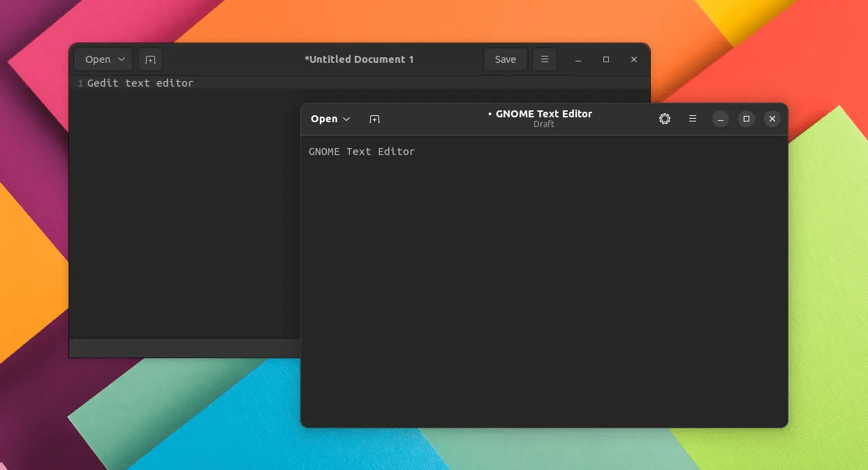The image size is (868, 470).
Task: Minimize the GNOME Text Editor window
Action: (x=720, y=119)
